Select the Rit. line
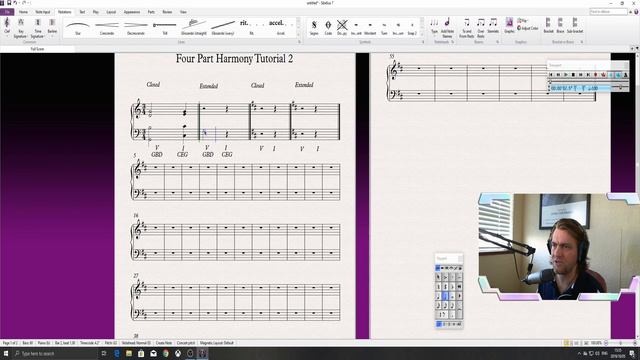This screenshot has width=640, height=360. point(251,27)
